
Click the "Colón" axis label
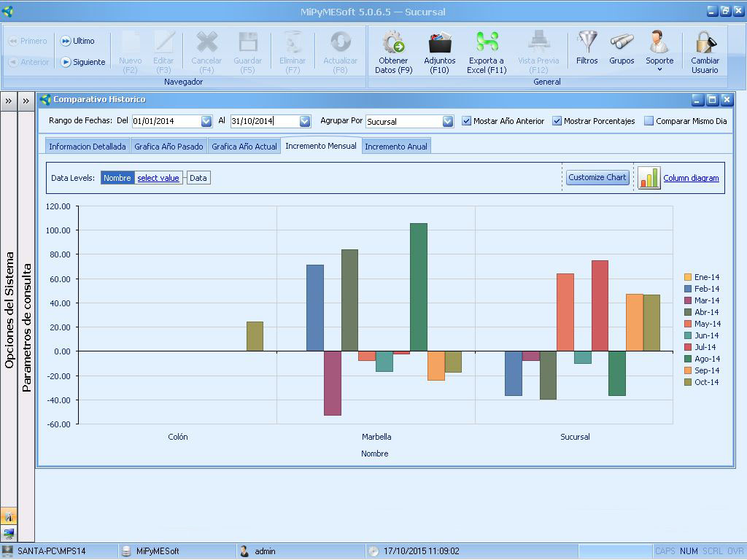coord(178,437)
